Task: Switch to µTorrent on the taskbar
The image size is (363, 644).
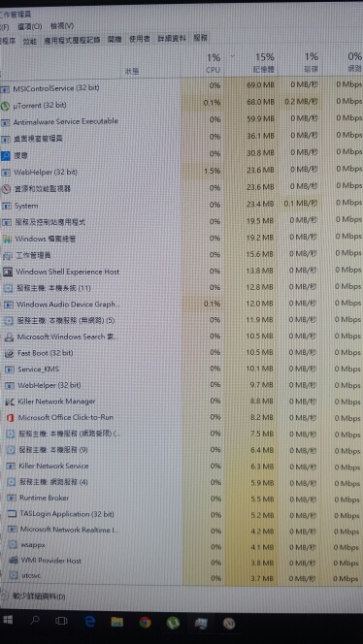Action: pos(173,623)
